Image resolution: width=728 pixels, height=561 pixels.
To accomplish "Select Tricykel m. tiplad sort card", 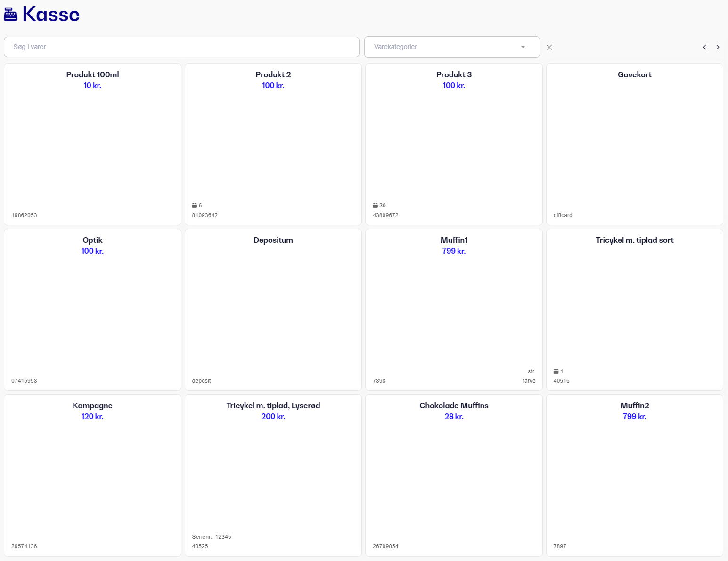I will [635, 310].
